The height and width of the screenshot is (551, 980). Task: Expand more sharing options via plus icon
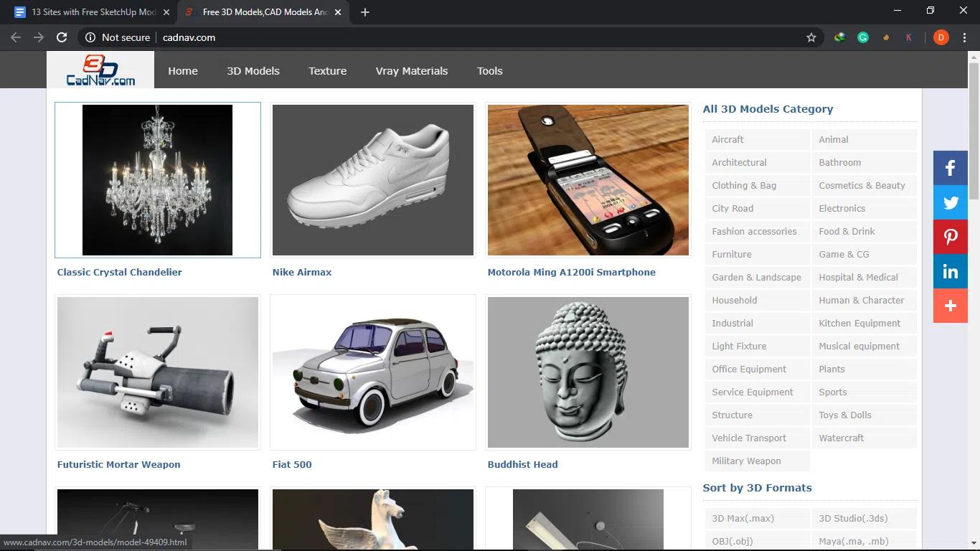tap(950, 306)
